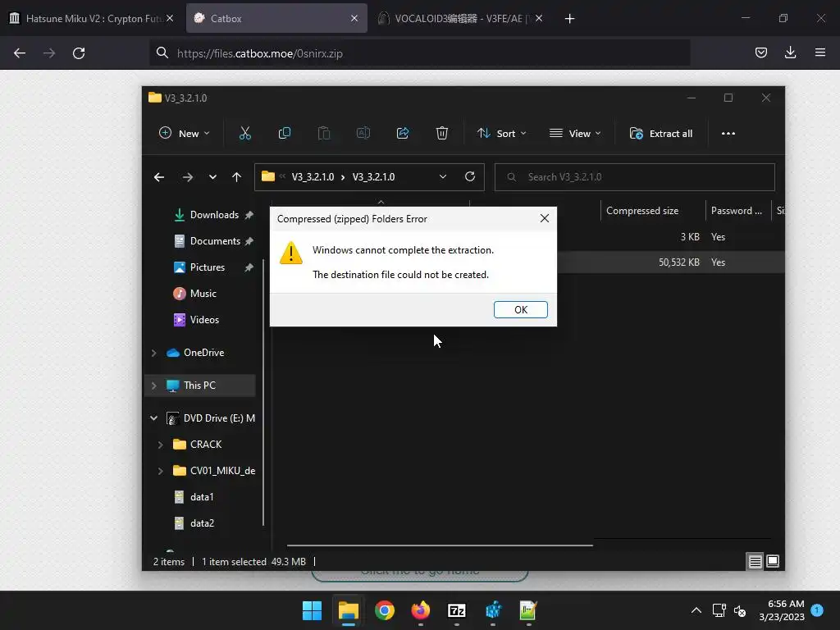Image resolution: width=840 pixels, height=630 pixels.
Task: Click the Pocket save icon in browser
Action: coord(760,52)
